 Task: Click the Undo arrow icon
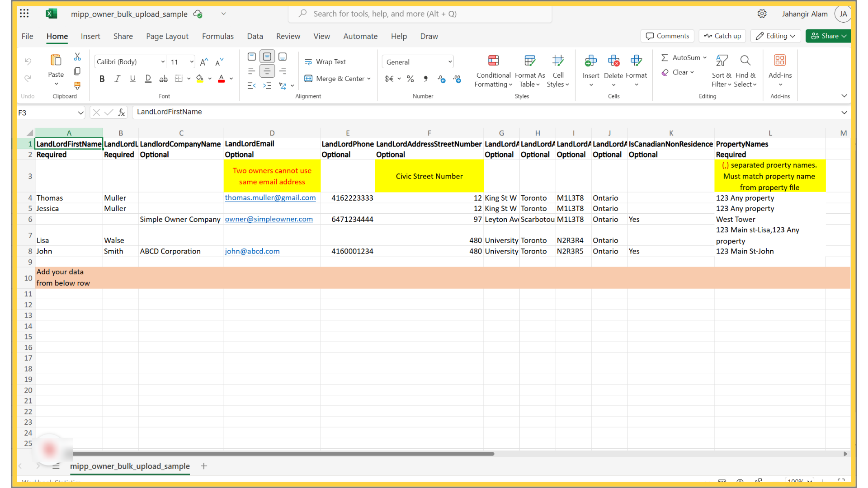[28, 61]
